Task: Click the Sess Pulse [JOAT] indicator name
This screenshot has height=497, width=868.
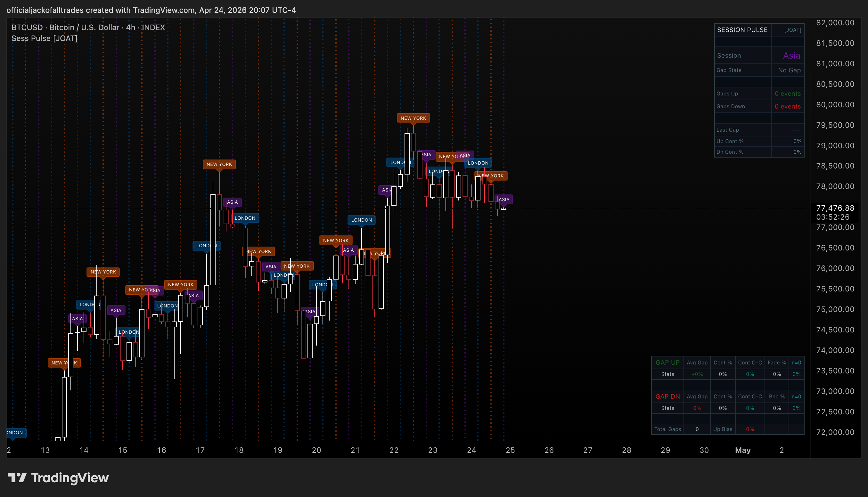Action: tap(45, 38)
